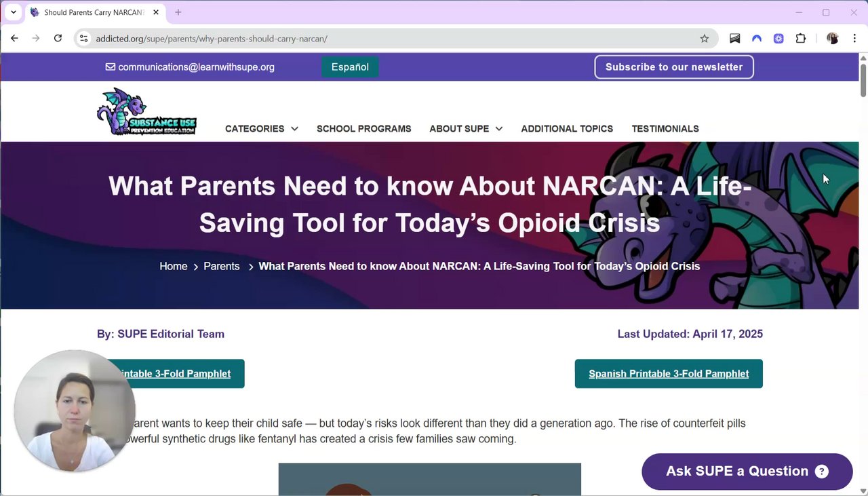
Task: Bookmark this page with the star icon
Action: (x=705, y=39)
